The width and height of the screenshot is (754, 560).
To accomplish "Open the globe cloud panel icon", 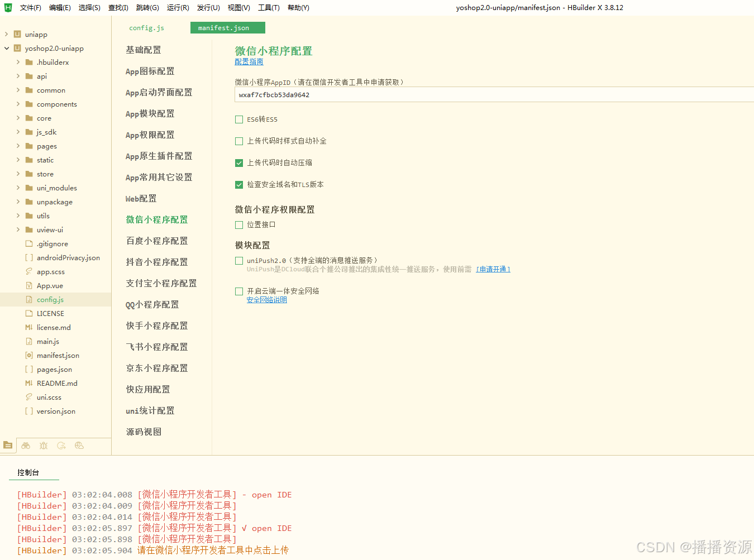I will [79, 446].
